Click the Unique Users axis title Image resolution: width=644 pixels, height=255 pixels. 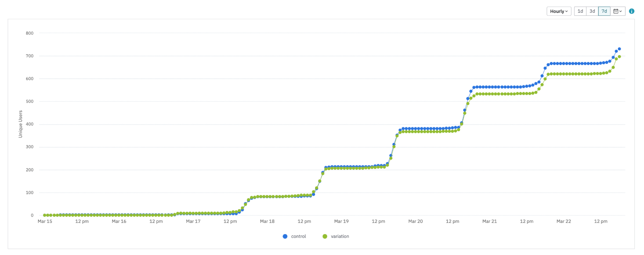click(x=21, y=124)
